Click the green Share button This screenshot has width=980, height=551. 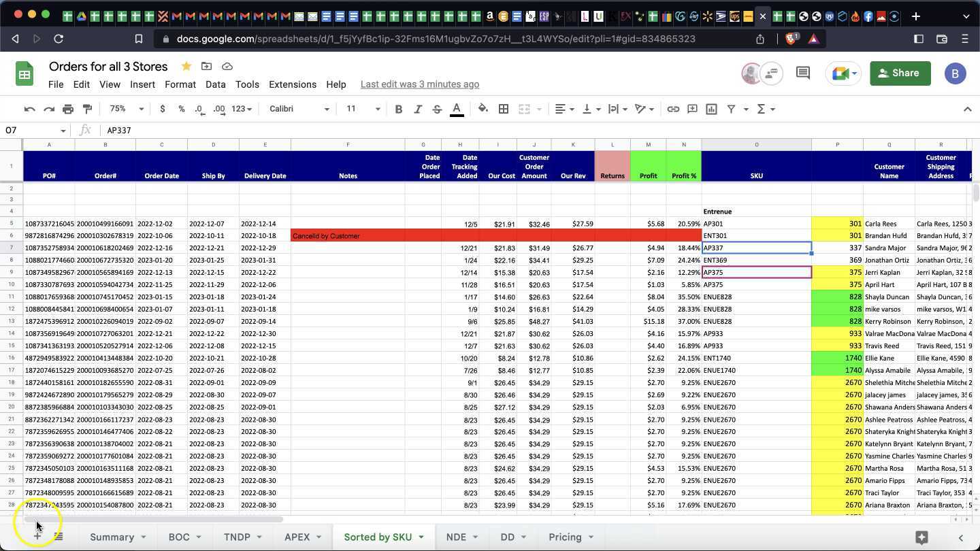(900, 73)
